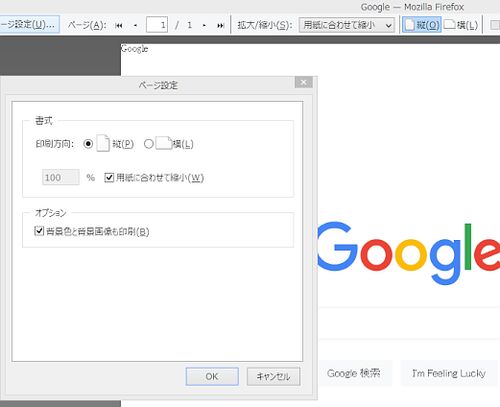Select 横(L) landscape toolbar button
The height and width of the screenshot is (407, 500).
point(461,25)
